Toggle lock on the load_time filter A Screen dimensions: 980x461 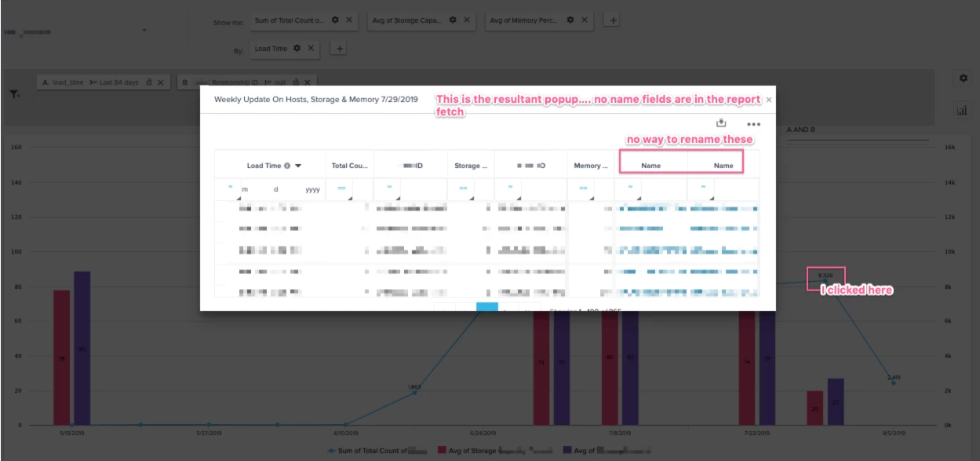click(148, 82)
